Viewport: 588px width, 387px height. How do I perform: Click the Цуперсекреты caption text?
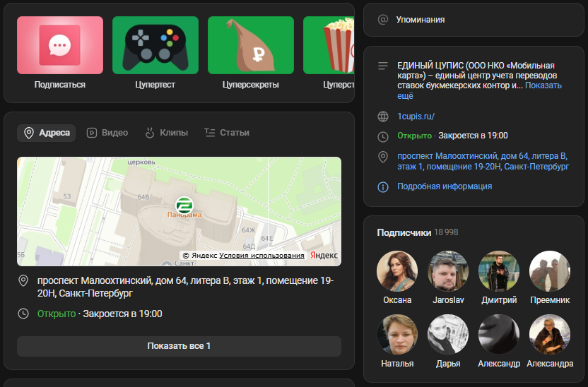click(x=250, y=85)
